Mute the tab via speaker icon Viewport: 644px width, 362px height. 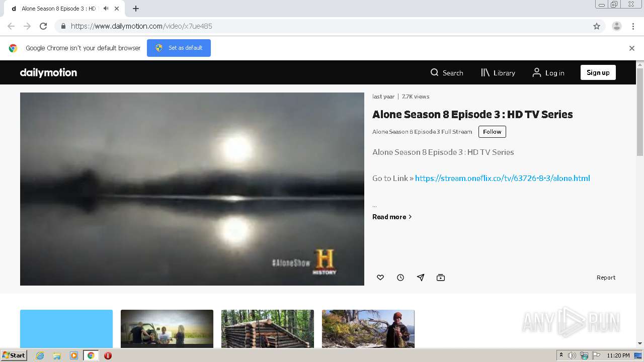[106, 9]
